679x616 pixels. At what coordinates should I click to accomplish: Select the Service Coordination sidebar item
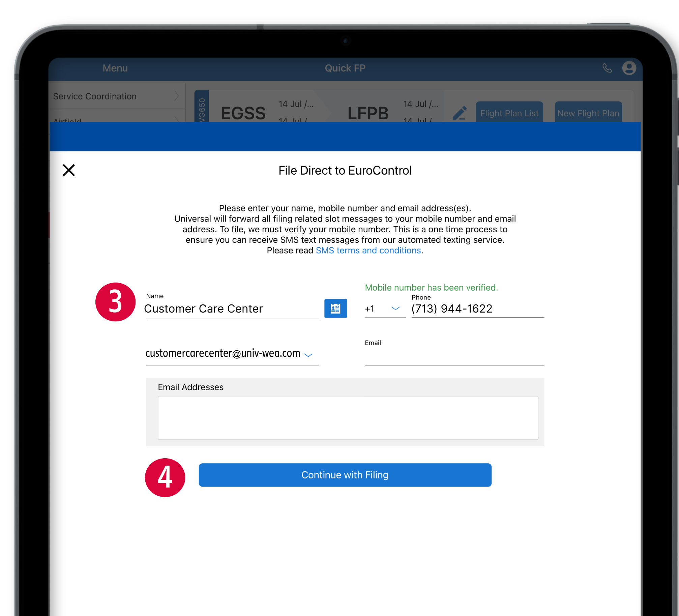(x=95, y=96)
